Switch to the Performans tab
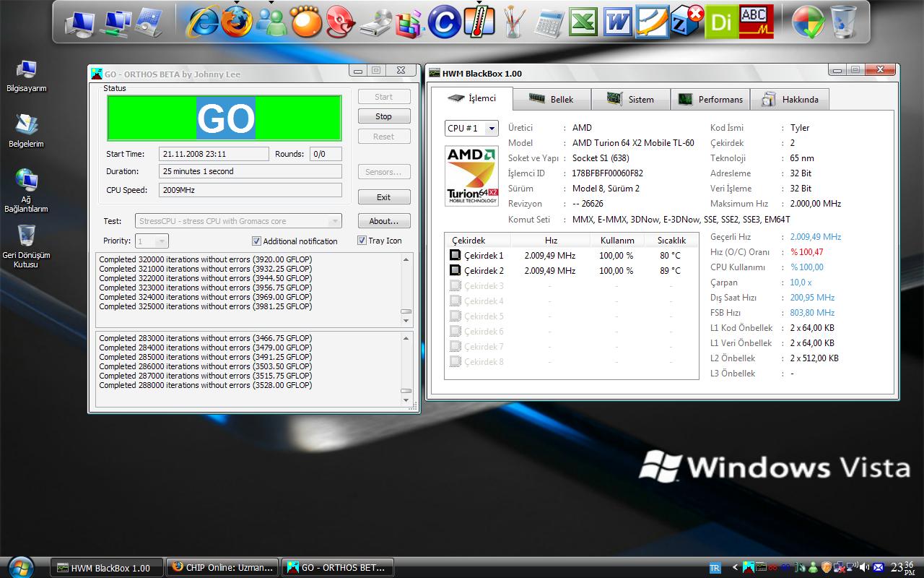The image size is (924, 578). 710,99
